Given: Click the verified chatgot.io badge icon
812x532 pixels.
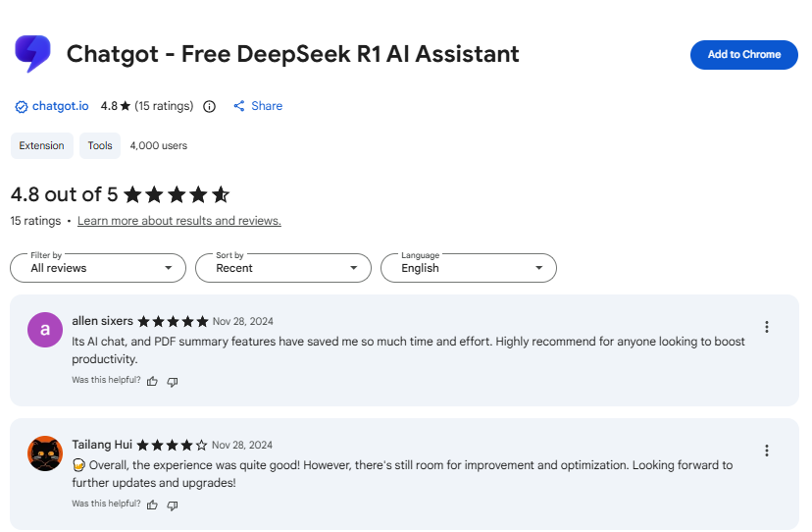Looking at the screenshot, I should [x=22, y=106].
